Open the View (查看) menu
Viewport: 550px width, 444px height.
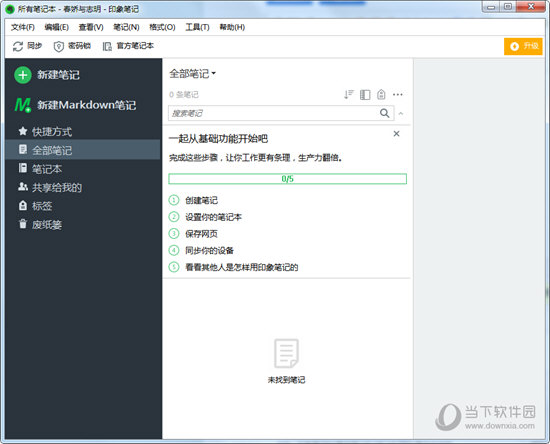tap(91, 27)
